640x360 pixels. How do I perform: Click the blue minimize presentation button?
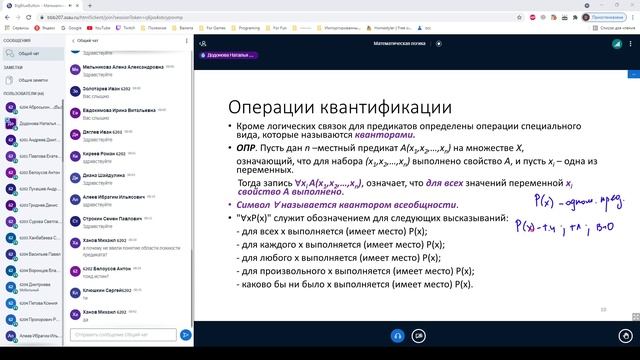pyautogui.click(x=633, y=74)
